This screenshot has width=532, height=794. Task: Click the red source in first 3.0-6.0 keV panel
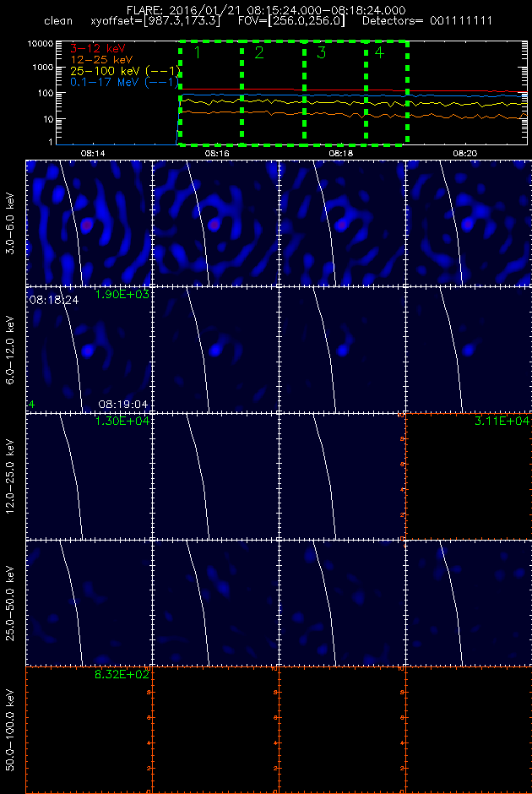87,224
